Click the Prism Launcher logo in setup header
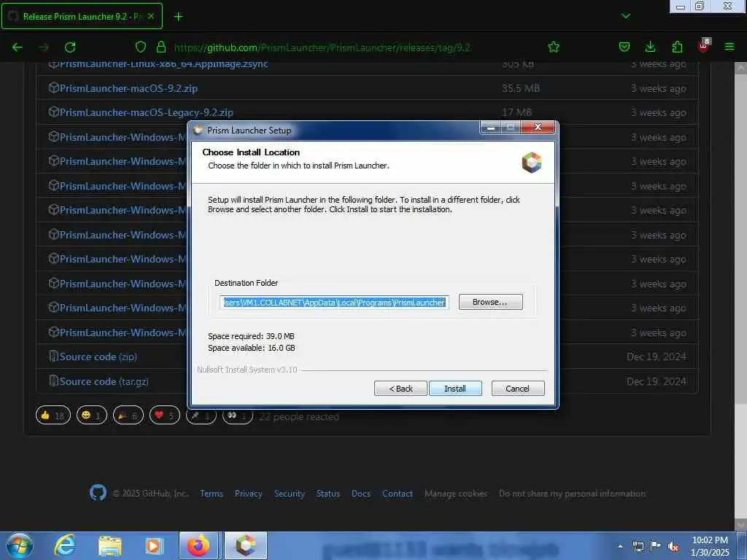 click(532, 163)
